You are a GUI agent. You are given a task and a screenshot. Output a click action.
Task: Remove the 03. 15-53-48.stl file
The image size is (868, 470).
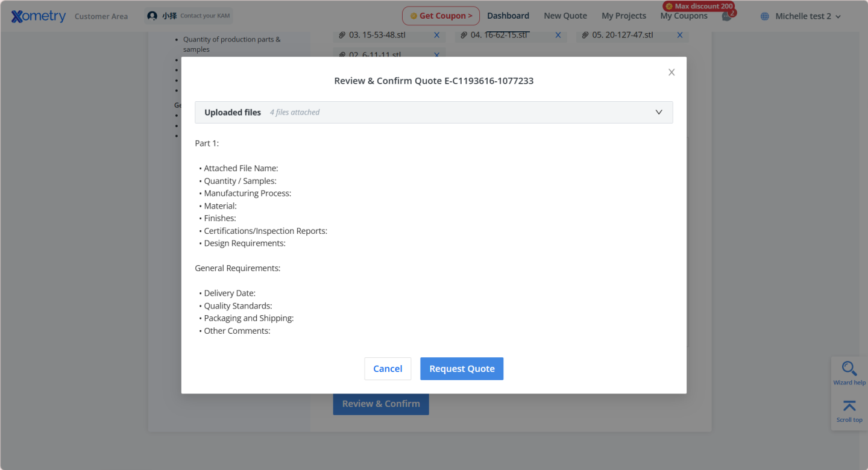click(437, 35)
